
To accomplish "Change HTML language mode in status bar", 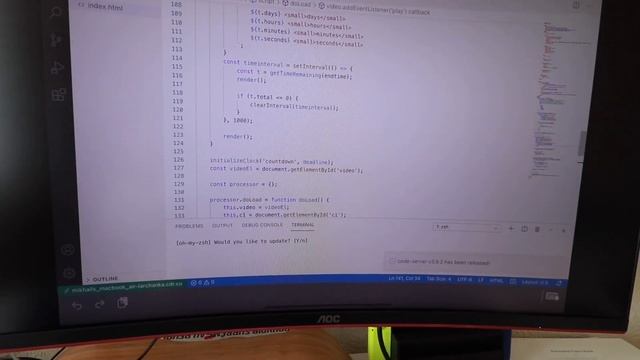I will (496, 280).
